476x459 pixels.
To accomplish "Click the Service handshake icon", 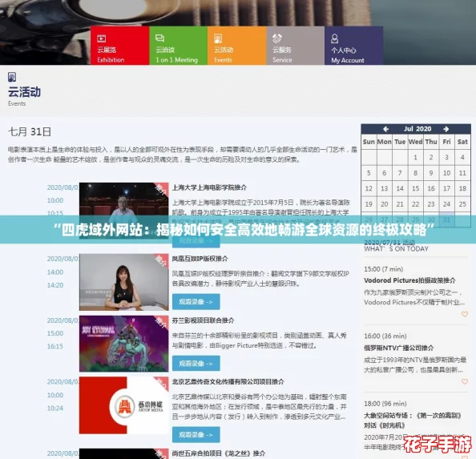I will [x=276, y=38].
